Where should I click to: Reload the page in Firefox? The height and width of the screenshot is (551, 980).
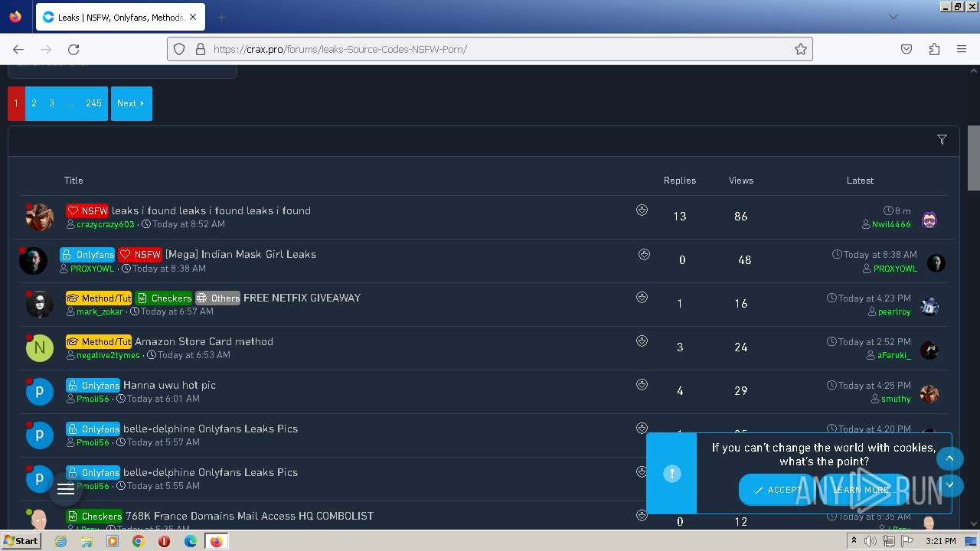[x=73, y=49]
